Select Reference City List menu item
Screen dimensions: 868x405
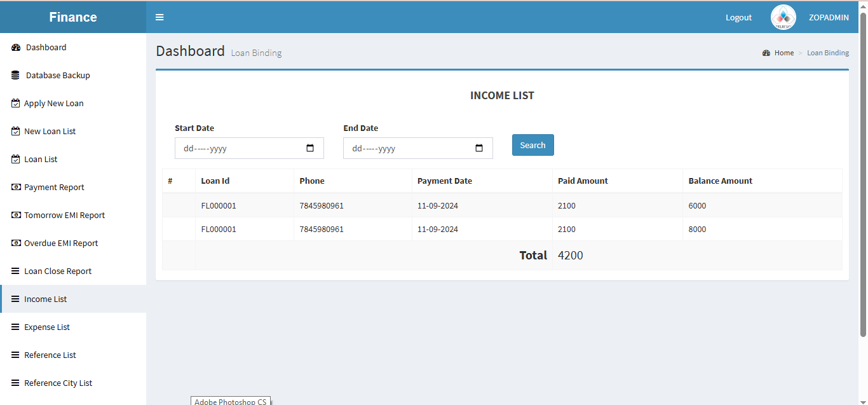[58, 383]
